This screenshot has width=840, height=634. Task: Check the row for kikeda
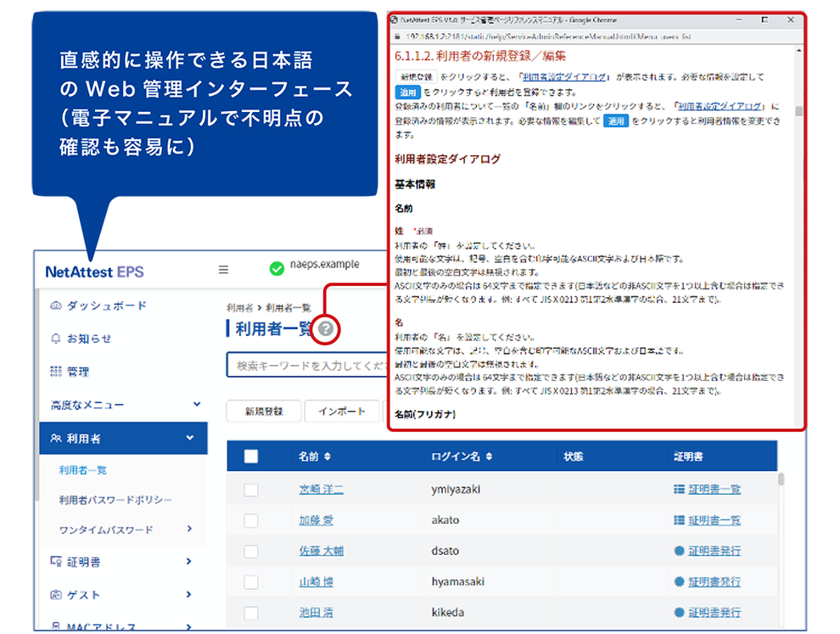tap(250, 613)
